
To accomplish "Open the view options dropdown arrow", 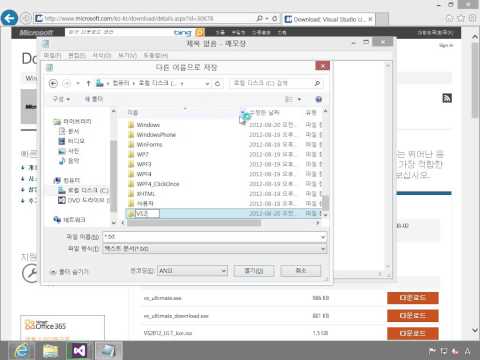I will (299, 99).
